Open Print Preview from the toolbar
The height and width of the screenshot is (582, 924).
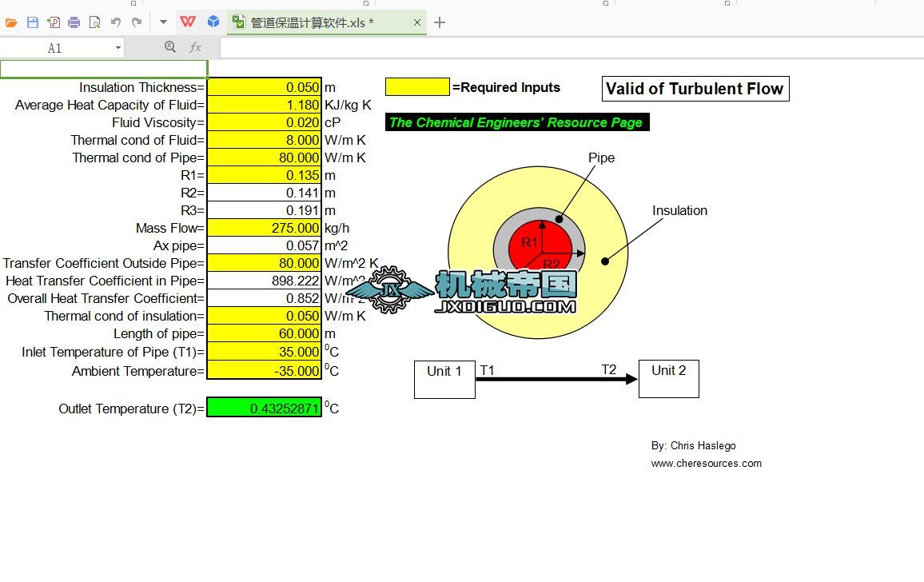pyautogui.click(x=94, y=22)
